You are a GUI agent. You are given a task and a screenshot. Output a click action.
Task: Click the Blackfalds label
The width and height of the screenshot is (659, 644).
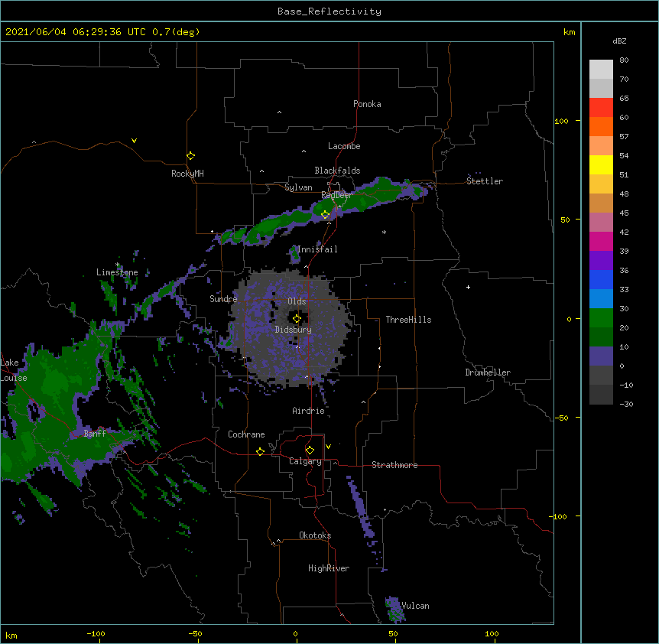(x=337, y=171)
